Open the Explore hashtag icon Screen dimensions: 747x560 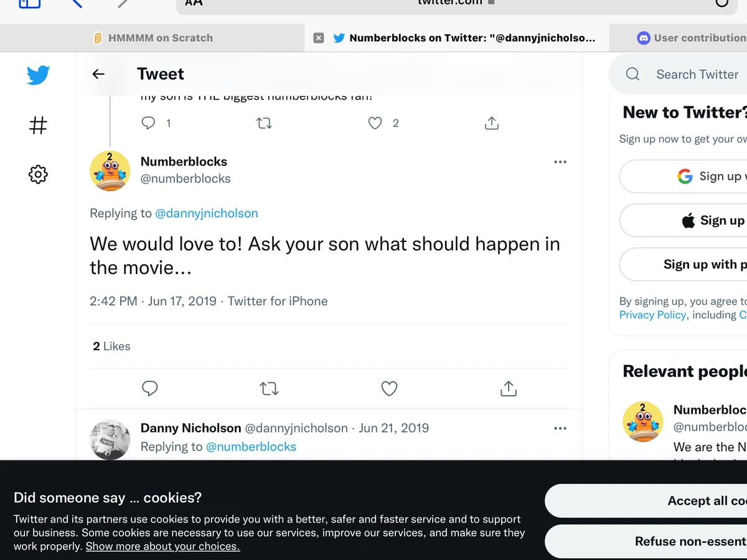(x=38, y=125)
